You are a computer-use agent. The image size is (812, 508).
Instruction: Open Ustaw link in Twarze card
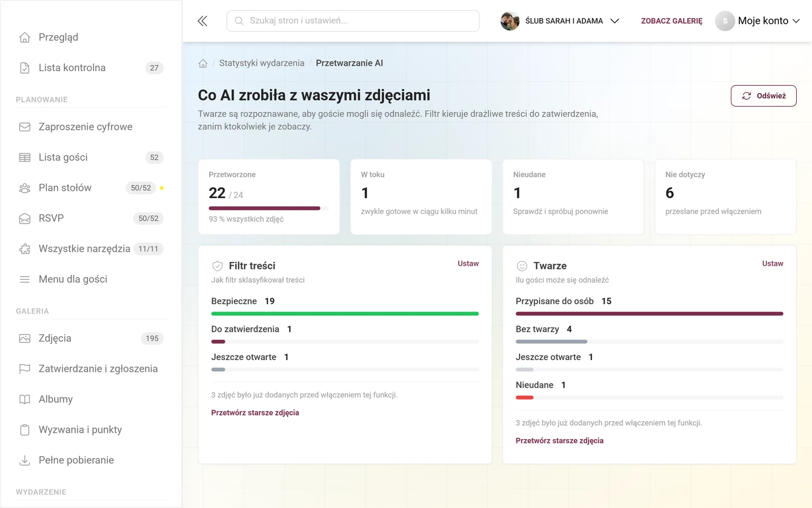point(773,264)
